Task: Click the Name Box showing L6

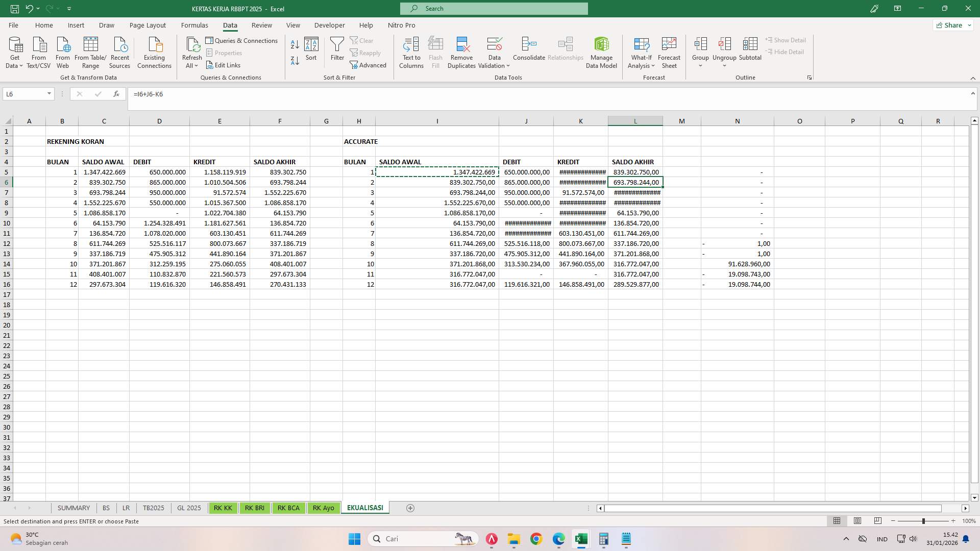Action: pos(24,94)
